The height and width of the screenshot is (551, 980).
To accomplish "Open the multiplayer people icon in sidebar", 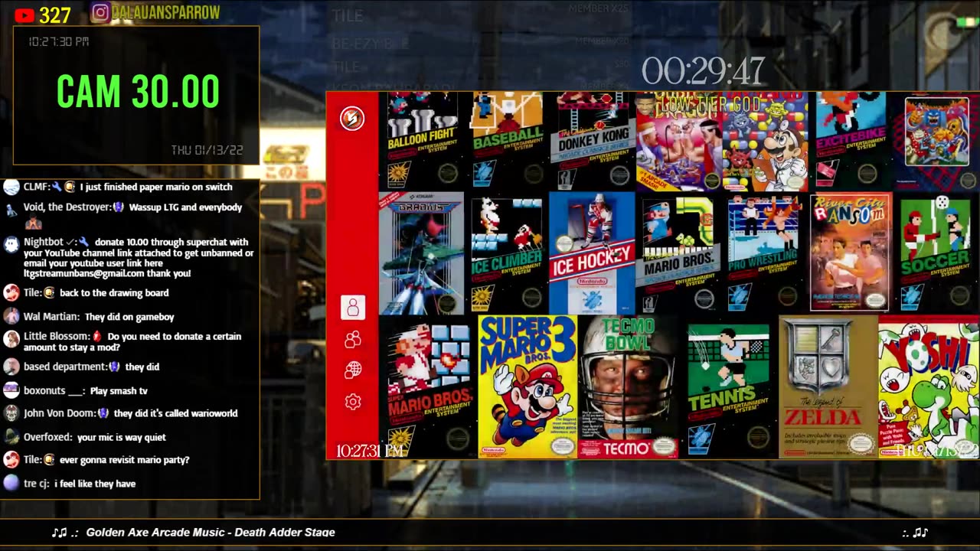I will click(x=353, y=339).
